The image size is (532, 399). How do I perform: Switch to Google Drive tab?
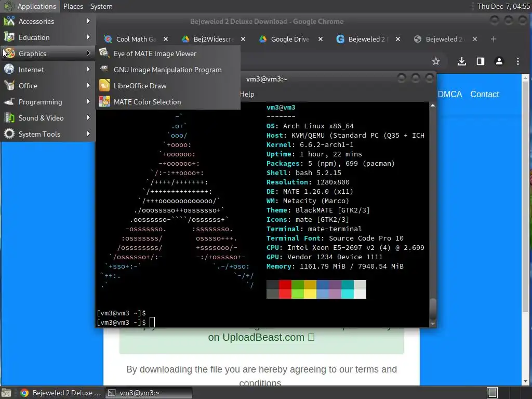[x=286, y=39]
